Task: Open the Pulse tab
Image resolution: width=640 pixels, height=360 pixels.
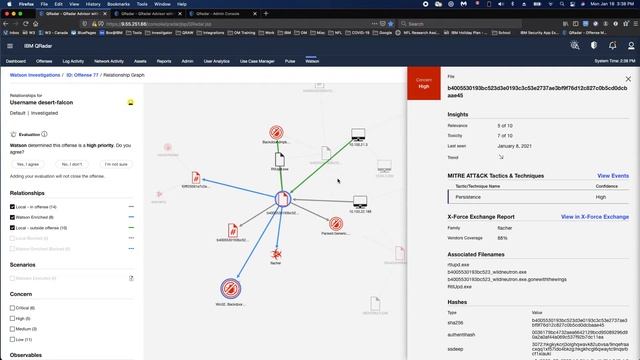Action: (290, 61)
